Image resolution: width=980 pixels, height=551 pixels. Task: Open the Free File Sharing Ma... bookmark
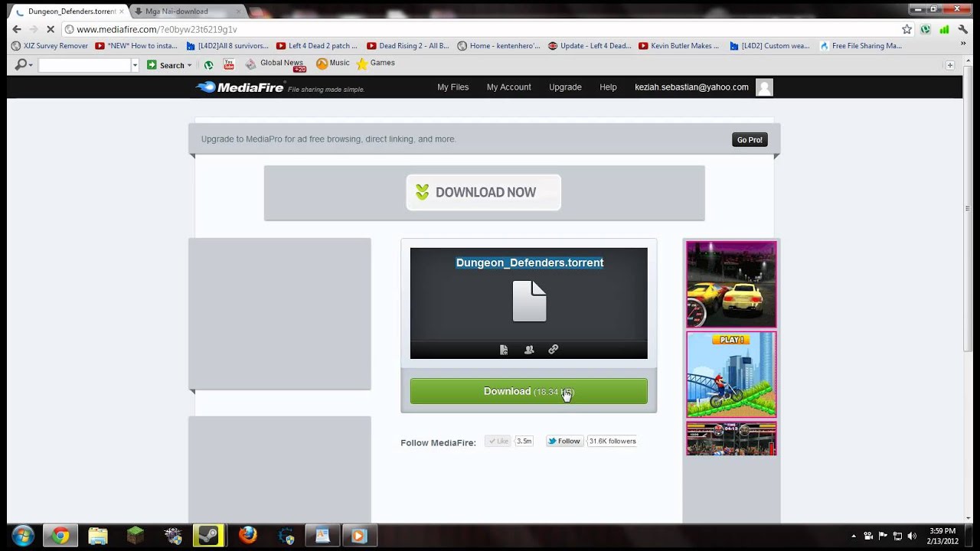click(861, 46)
